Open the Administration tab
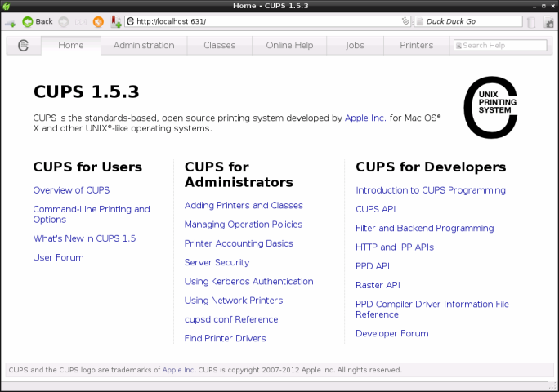This screenshot has height=392, width=559. click(144, 45)
